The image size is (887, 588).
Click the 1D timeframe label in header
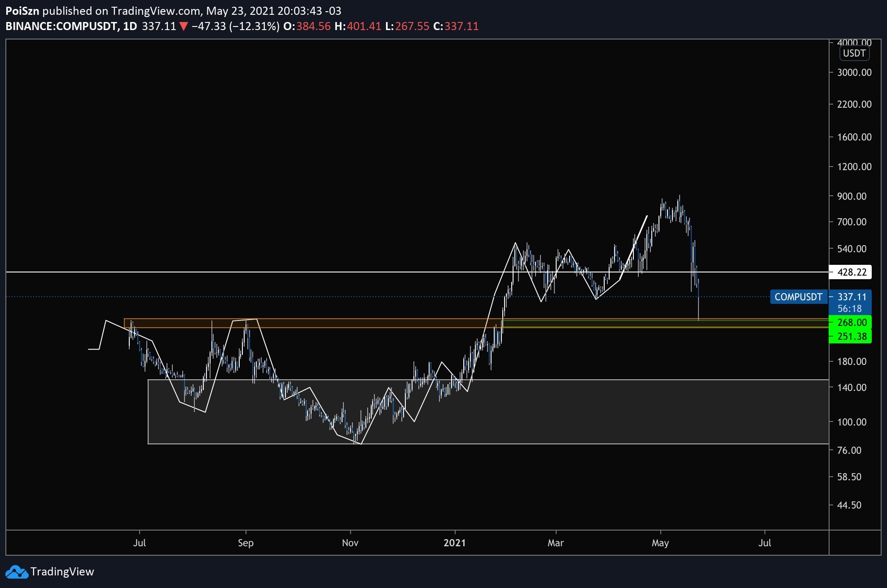(130, 26)
